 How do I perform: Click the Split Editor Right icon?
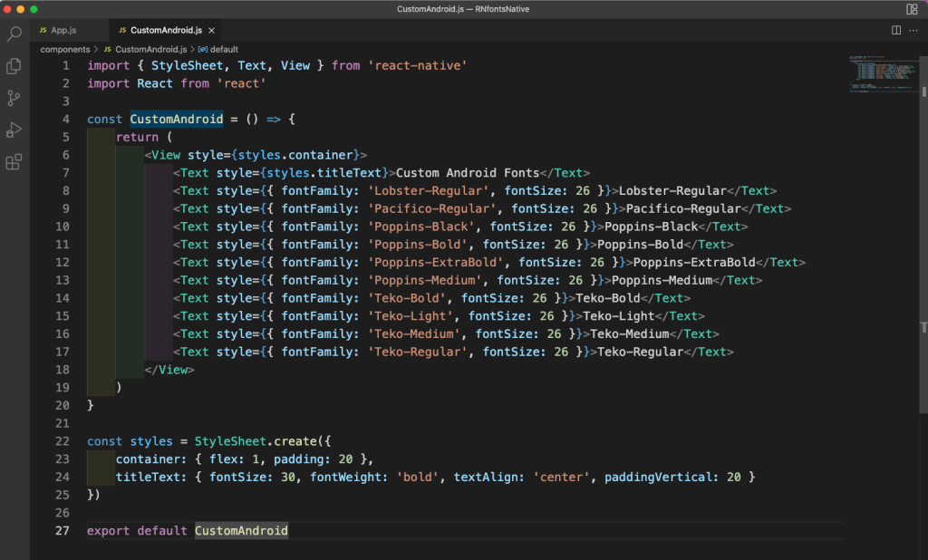pyautogui.click(x=896, y=30)
